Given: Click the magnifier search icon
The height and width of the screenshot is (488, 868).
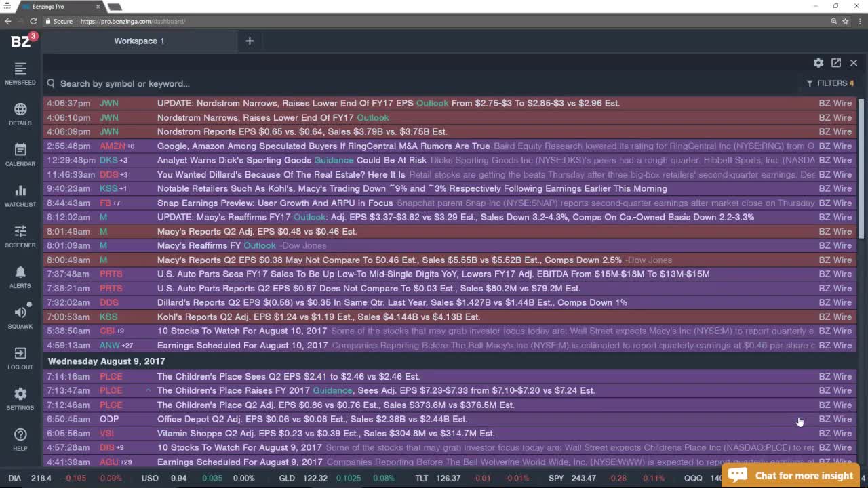Looking at the screenshot, I should pos(51,83).
